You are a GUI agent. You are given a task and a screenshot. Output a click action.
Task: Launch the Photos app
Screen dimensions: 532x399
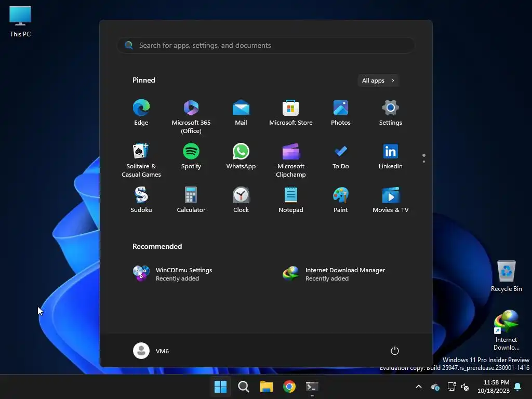pyautogui.click(x=341, y=113)
